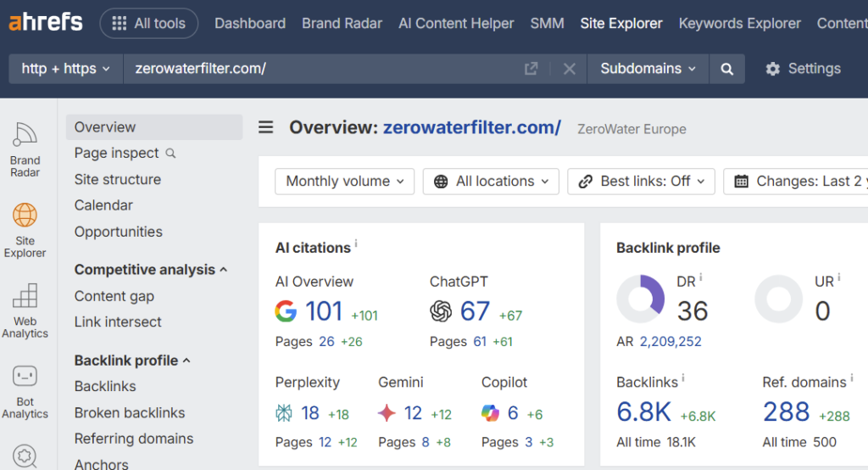Open Link intersect
The image size is (868, 470).
(x=118, y=322)
